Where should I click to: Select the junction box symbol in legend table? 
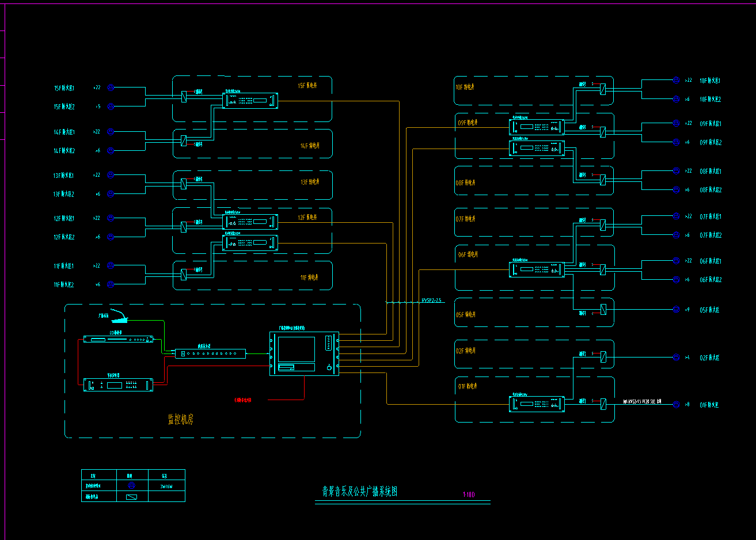(x=131, y=496)
